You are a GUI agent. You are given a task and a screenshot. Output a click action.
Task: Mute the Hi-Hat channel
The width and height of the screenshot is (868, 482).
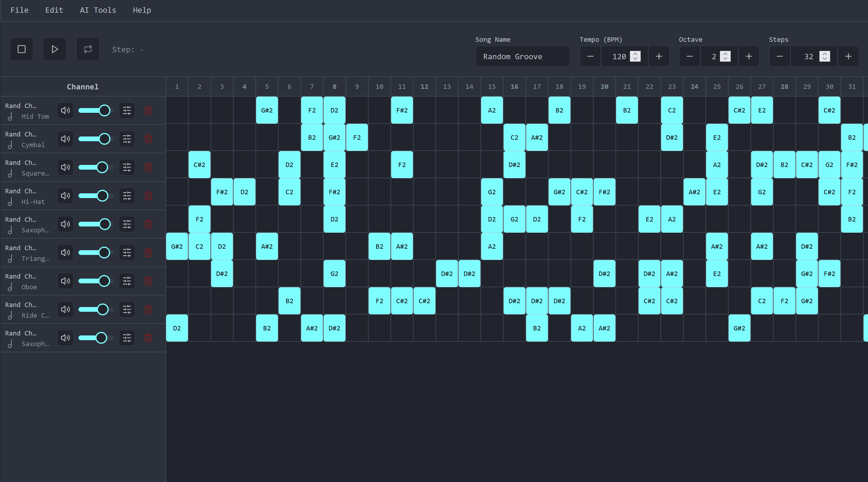[x=65, y=196]
